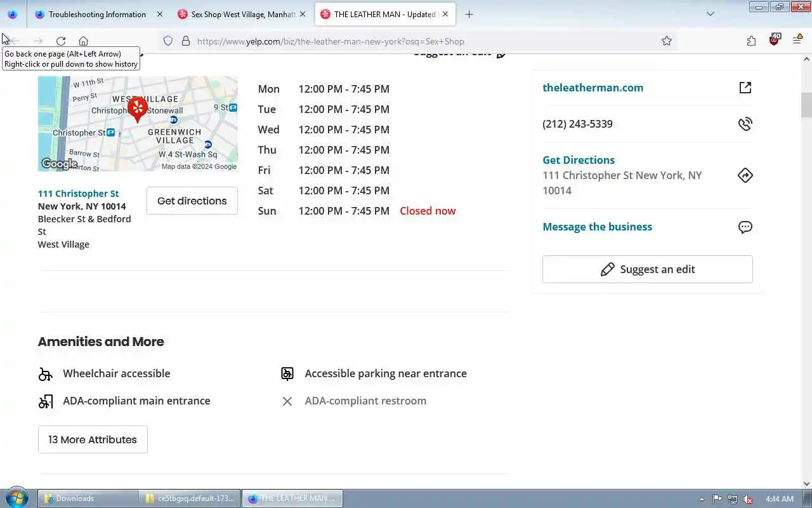The width and height of the screenshot is (812, 508).
Task: Close the Troubleshooting Information tab
Action: 159,14
